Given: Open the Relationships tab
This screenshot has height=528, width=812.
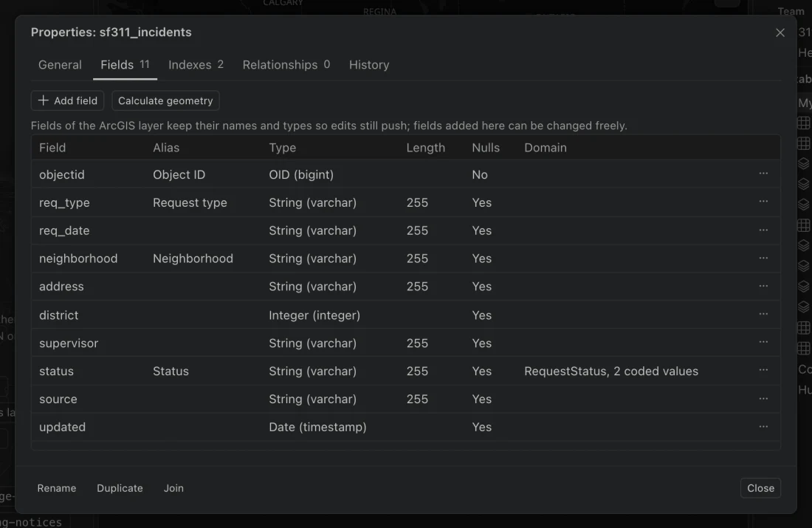Looking at the screenshot, I should click(x=286, y=65).
